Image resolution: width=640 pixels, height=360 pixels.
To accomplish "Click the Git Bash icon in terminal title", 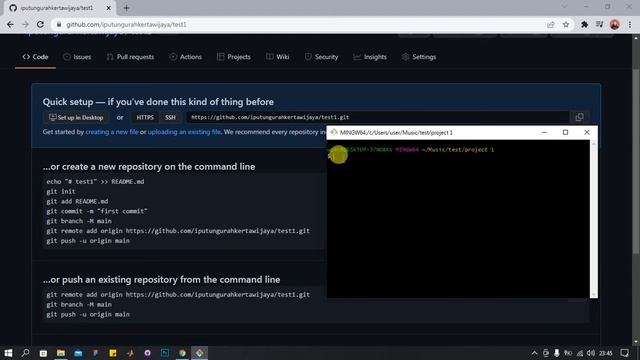I will (334, 132).
